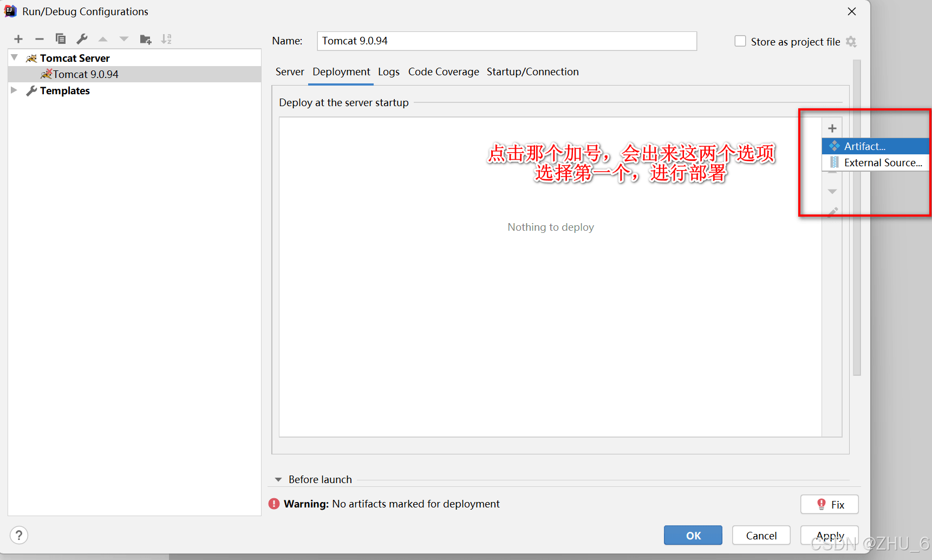Click the OK button
932x560 pixels.
click(693, 535)
